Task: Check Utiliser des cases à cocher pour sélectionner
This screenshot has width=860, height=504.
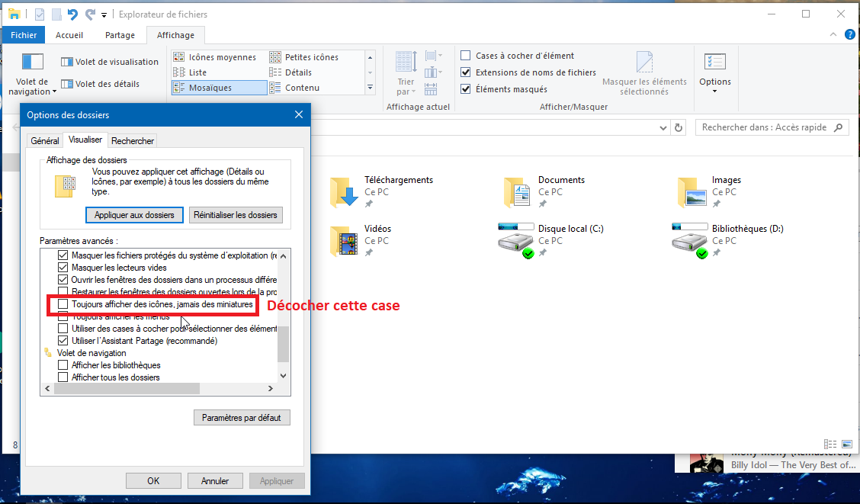Action: coord(63,329)
